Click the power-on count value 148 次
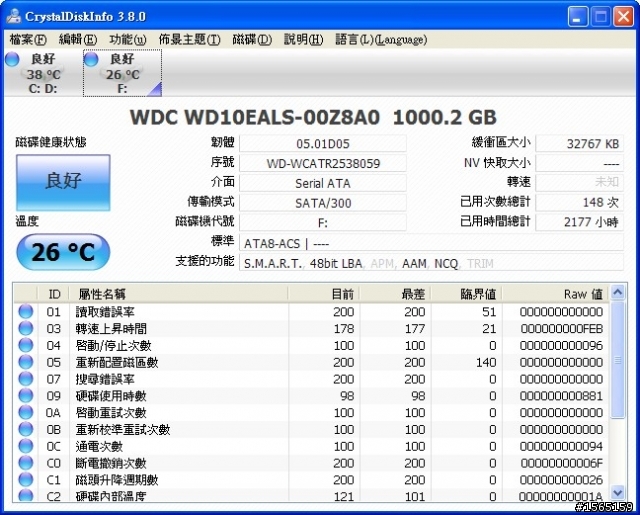 (x=580, y=202)
